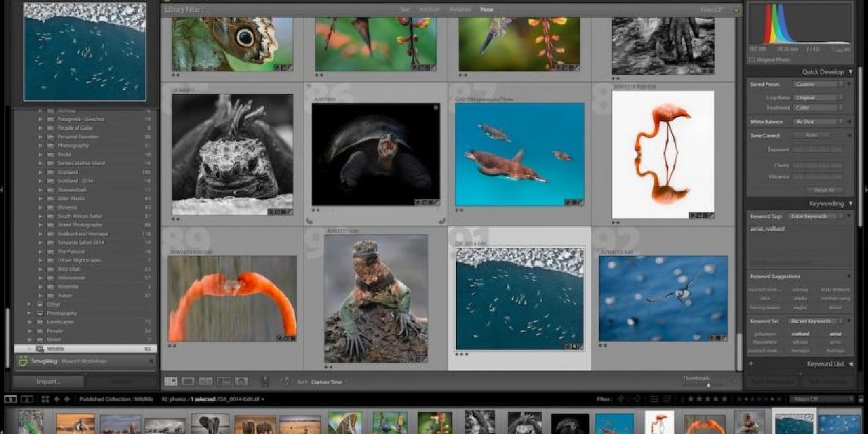Screen dimensions: 868x434
Task: Enable the Original Photo checkbox
Action: [752, 60]
